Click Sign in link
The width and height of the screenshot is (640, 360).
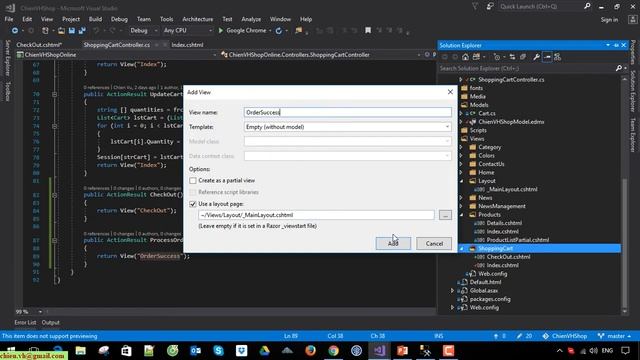point(609,20)
